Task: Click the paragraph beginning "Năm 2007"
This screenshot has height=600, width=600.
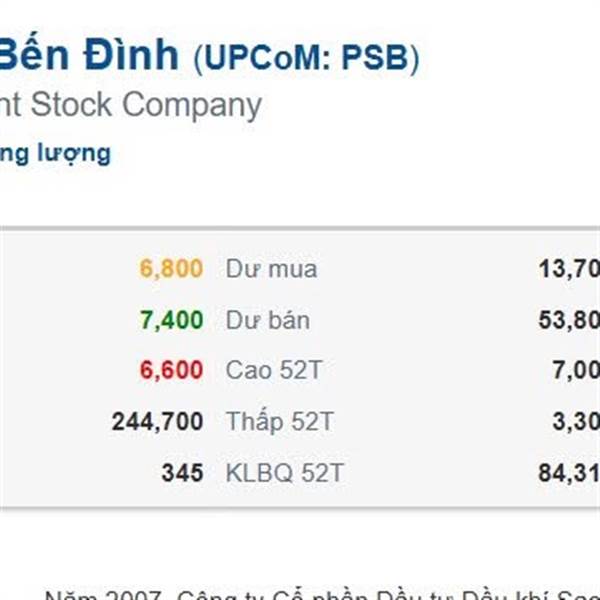Action: [320, 591]
